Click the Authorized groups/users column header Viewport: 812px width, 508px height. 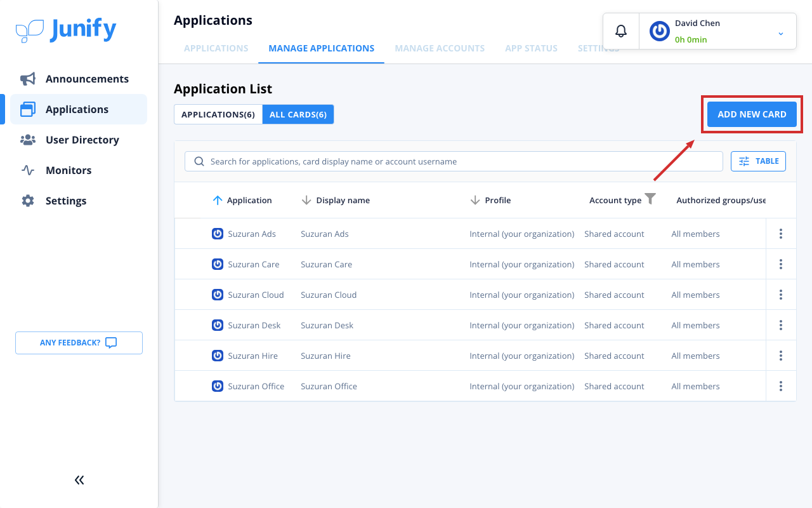(721, 200)
